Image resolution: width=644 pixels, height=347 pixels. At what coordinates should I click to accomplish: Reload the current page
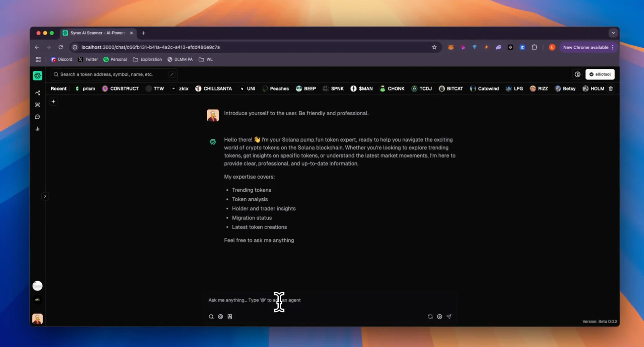61,47
